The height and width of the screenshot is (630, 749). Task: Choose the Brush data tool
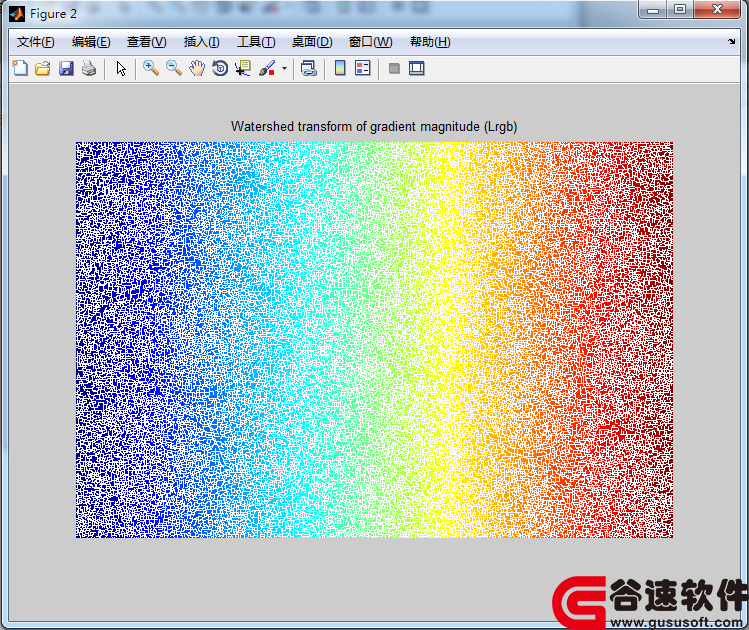[x=267, y=68]
